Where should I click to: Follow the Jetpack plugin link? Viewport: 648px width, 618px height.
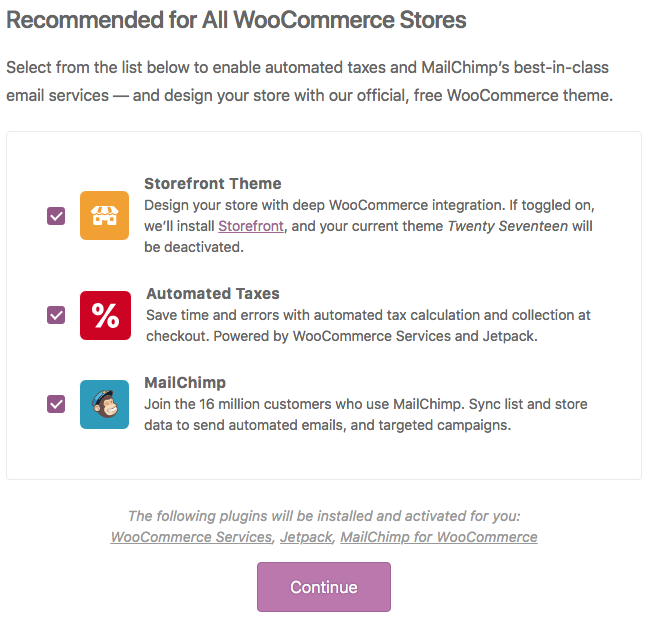click(x=306, y=537)
